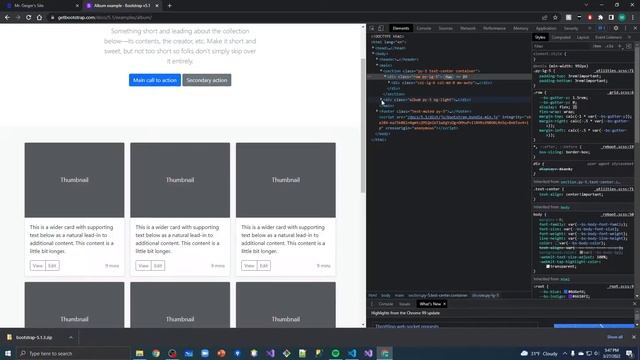Click Show all downloads link
Screen dimensions: 640x360
point(615,337)
